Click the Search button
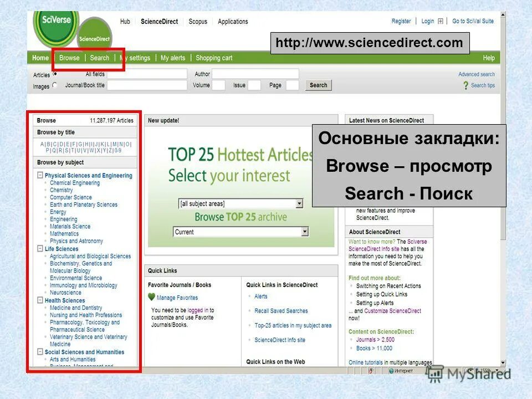532x399 pixels. pos(318,85)
